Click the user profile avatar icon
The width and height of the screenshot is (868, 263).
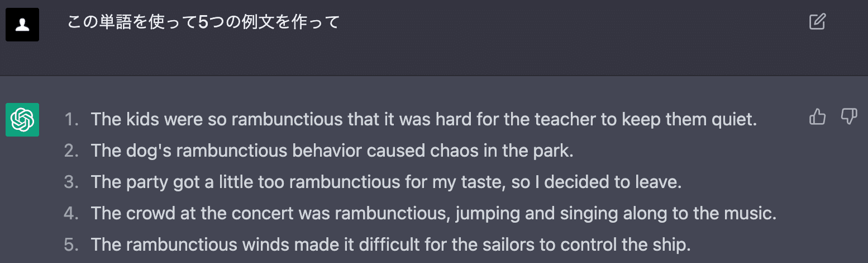click(22, 25)
